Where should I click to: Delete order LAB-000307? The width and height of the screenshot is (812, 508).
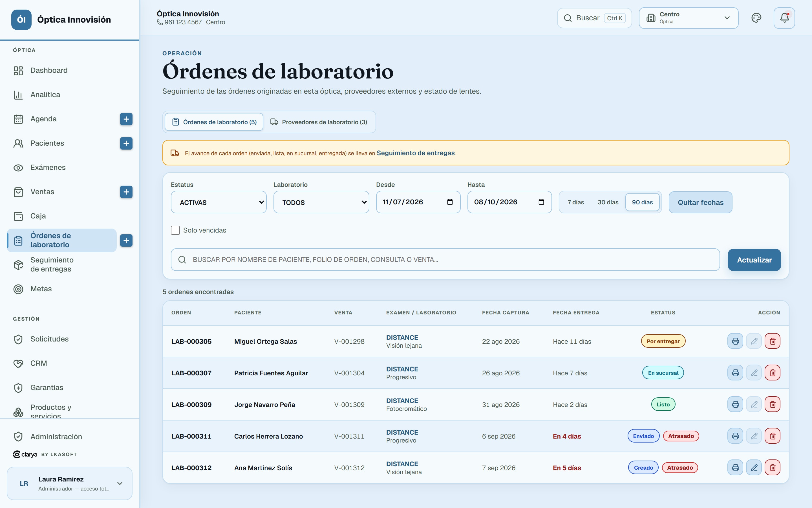click(x=773, y=373)
